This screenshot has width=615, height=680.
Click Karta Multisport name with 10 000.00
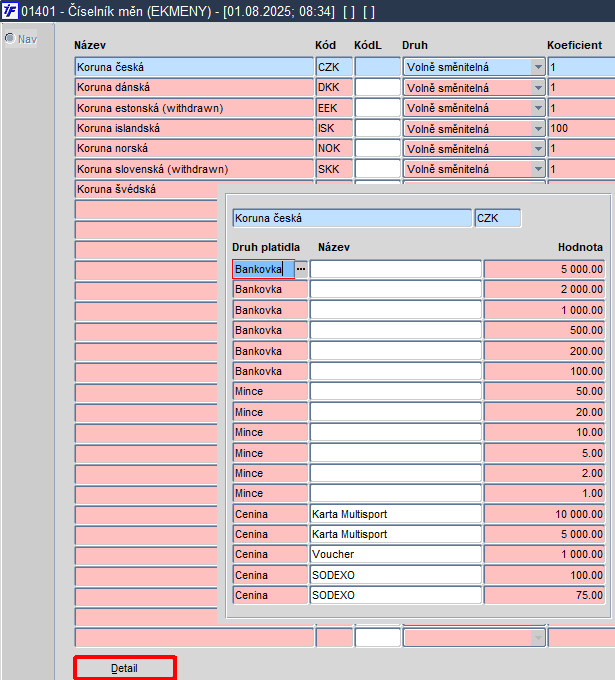point(396,514)
